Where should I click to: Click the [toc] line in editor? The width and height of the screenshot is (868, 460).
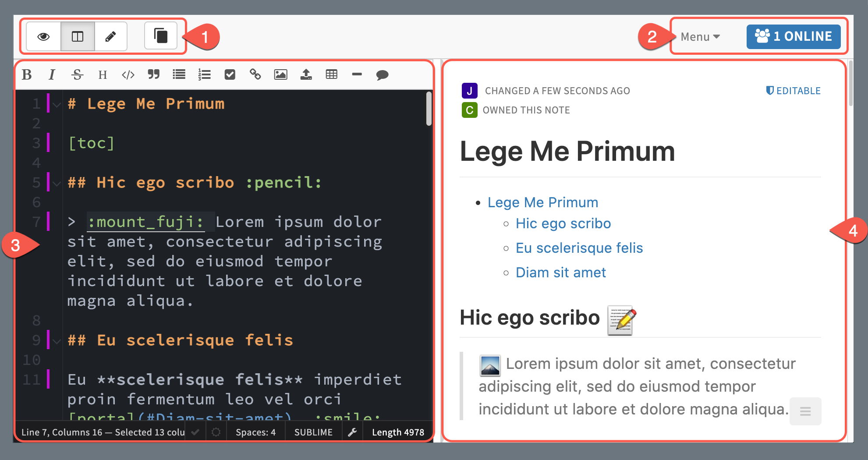[92, 143]
